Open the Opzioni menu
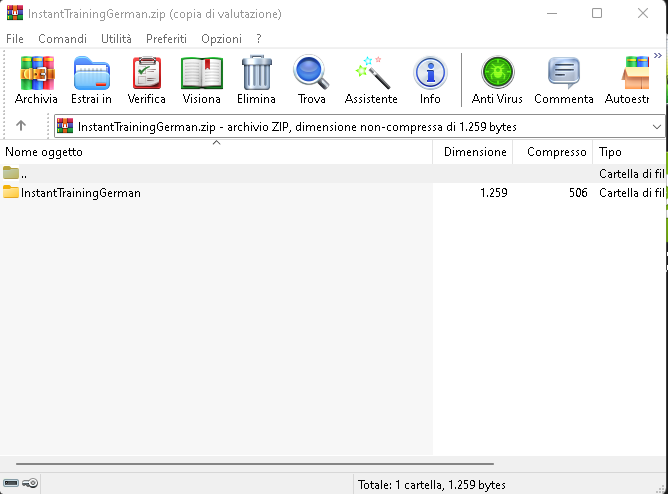 [x=222, y=39]
